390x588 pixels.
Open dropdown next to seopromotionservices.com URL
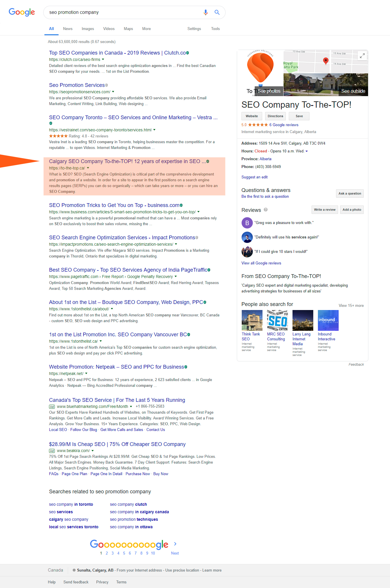click(x=113, y=92)
